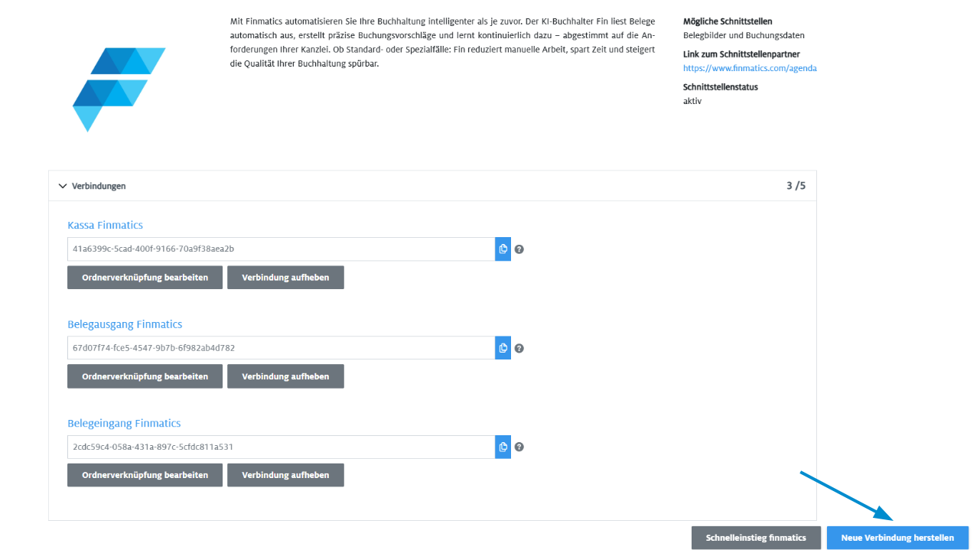Edit folder link for Belegausgang Finmatics
Screen dimensions: 980x553
(x=145, y=376)
